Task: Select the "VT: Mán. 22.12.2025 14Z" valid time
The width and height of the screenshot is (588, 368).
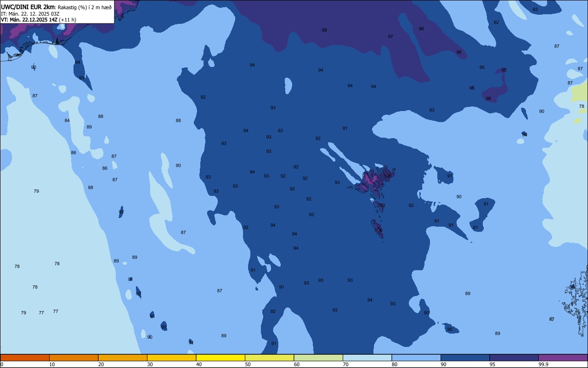Action: coord(29,20)
